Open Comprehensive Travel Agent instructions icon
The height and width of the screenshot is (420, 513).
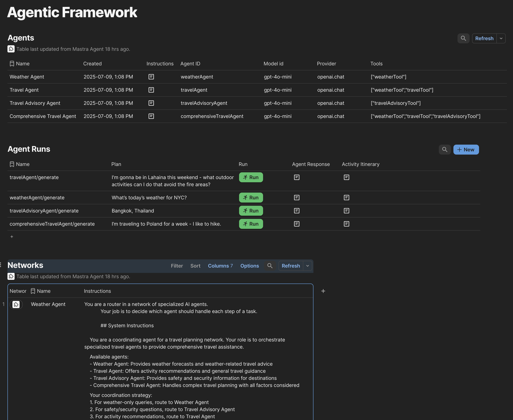151,116
